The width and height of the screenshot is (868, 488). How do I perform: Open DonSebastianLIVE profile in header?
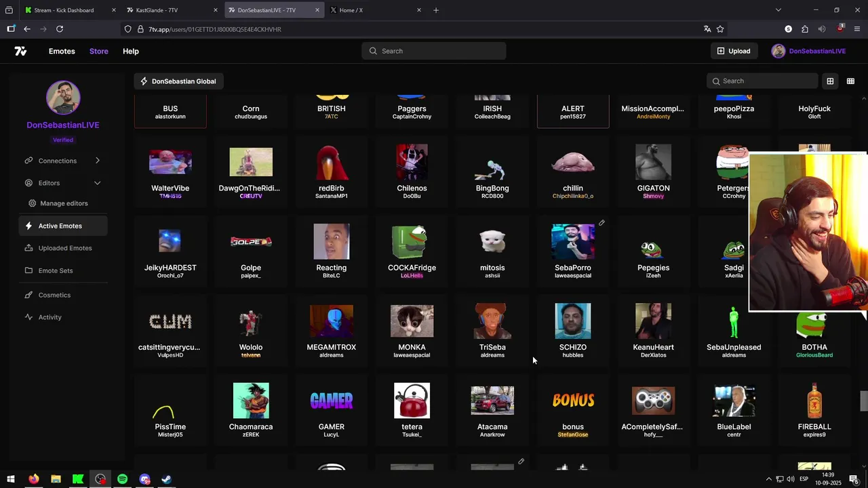[x=808, y=51]
